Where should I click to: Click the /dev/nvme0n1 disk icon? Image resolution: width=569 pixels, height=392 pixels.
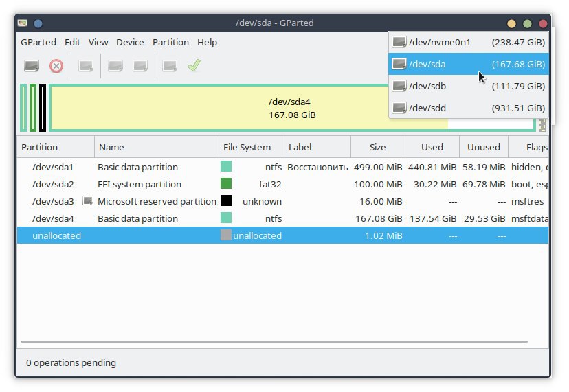[x=399, y=42]
